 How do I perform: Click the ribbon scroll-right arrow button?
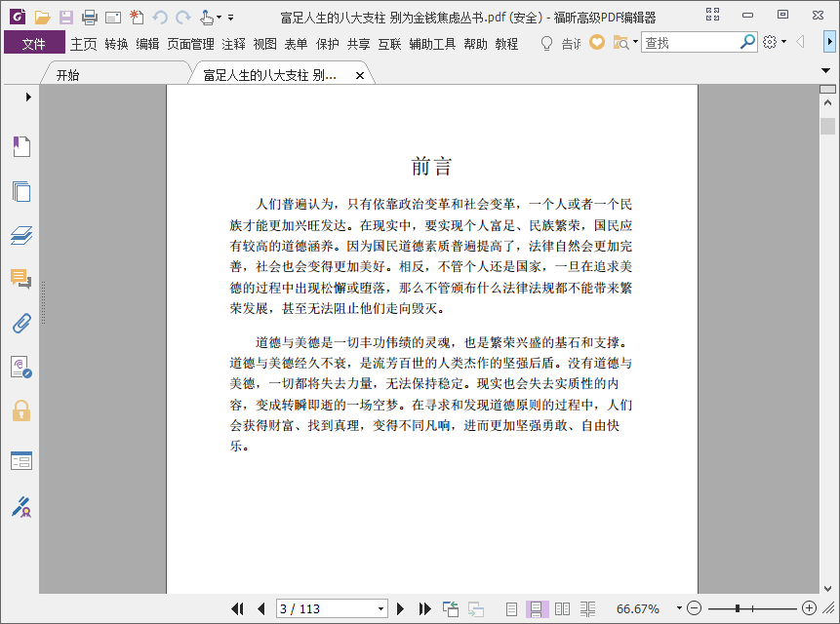[829, 42]
